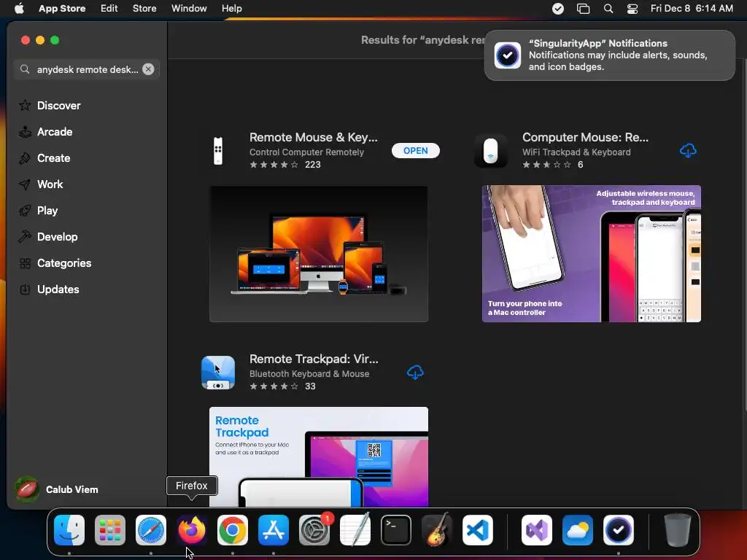Click the WiFi Trackpad & Keyboard subtitle

click(576, 152)
